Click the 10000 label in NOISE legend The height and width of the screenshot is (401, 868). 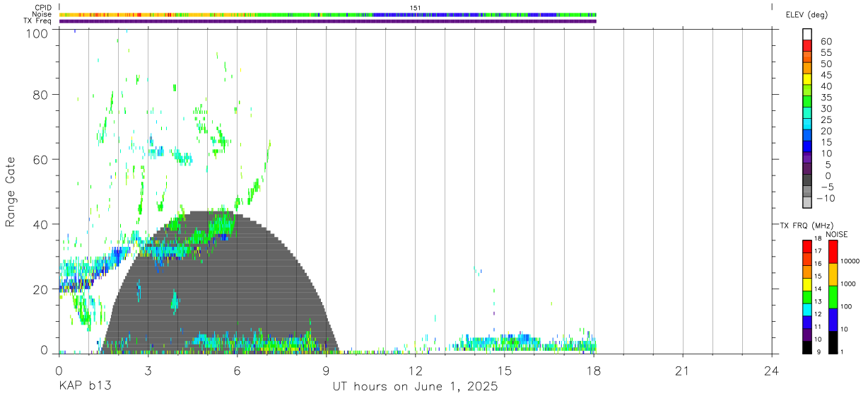coord(850,261)
